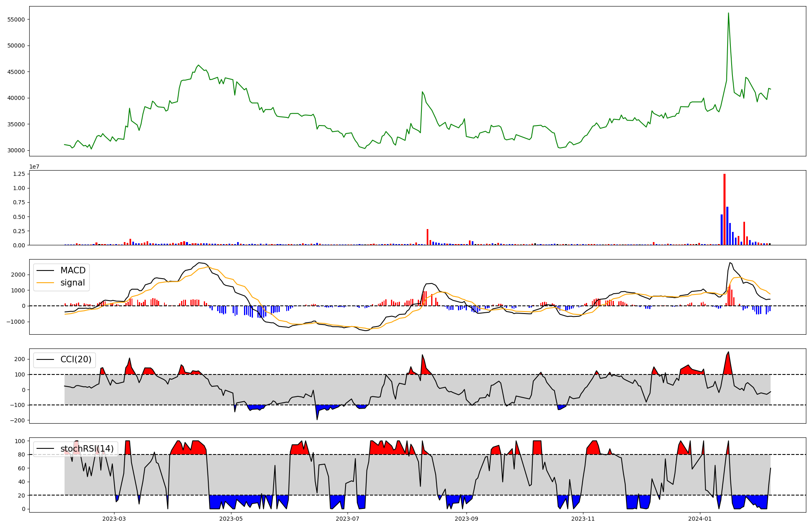812x528 pixels.
Task: Select the 2023-11 date tick label
Action: (x=583, y=519)
